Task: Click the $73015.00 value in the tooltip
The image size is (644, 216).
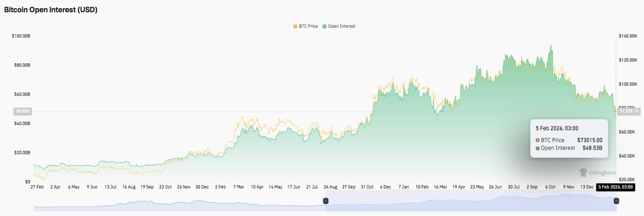Action: click(x=589, y=140)
